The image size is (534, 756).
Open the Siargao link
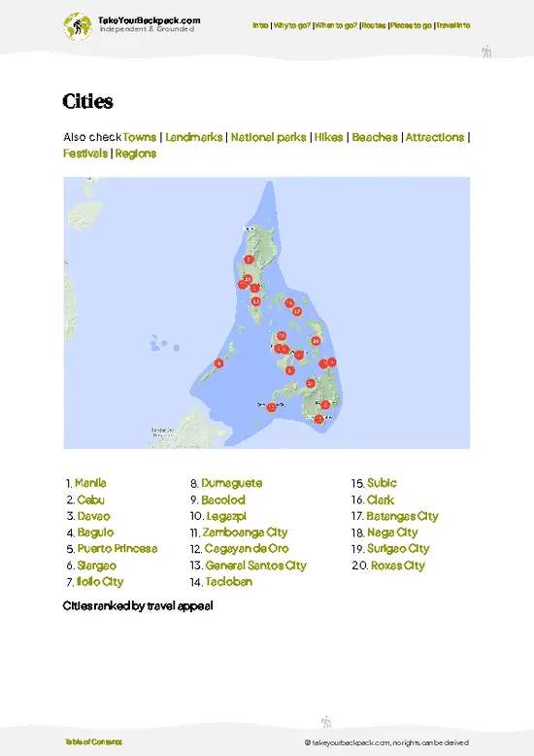pyautogui.click(x=97, y=566)
